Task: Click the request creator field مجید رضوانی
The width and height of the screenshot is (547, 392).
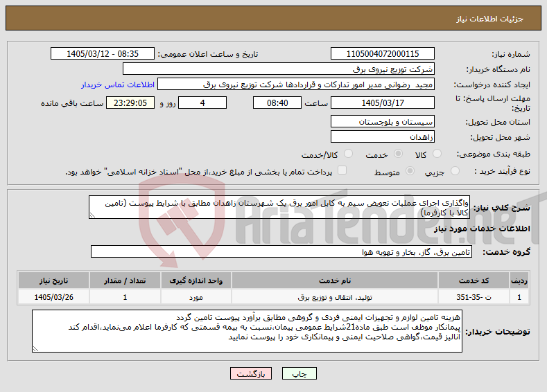Action: tap(296, 84)
